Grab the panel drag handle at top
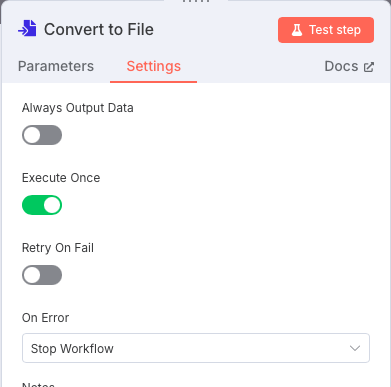This screenshot has height=387, width=391. pos(196,1)
